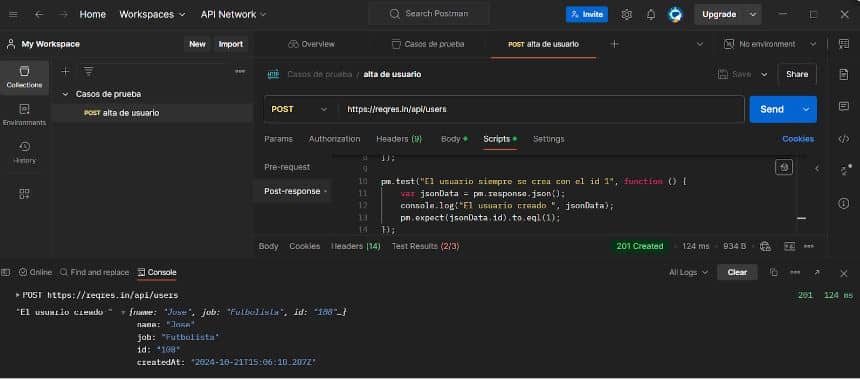860x379 pixels.
Task: Open the All Logs filter dropdown
Action: tap(688, 272)
